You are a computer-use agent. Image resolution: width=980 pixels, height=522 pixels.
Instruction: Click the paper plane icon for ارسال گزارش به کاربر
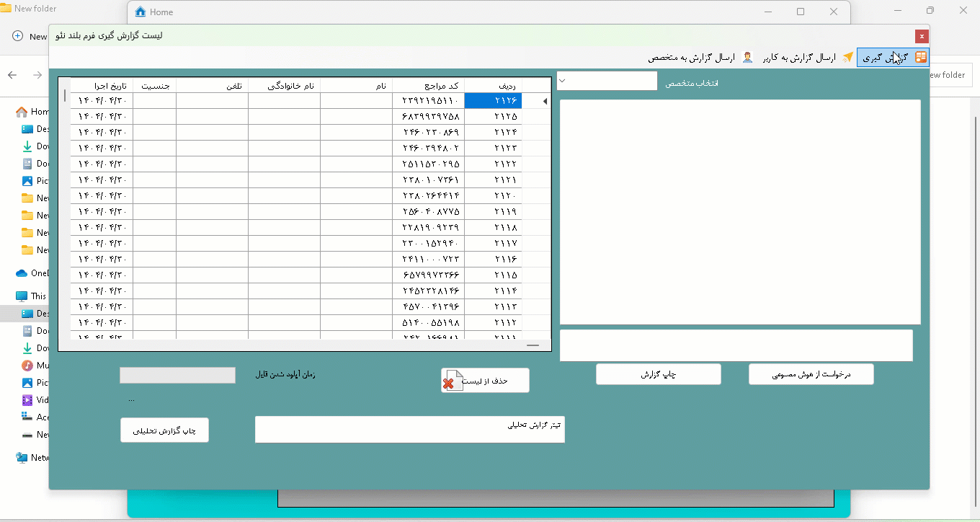click(848, 58)
